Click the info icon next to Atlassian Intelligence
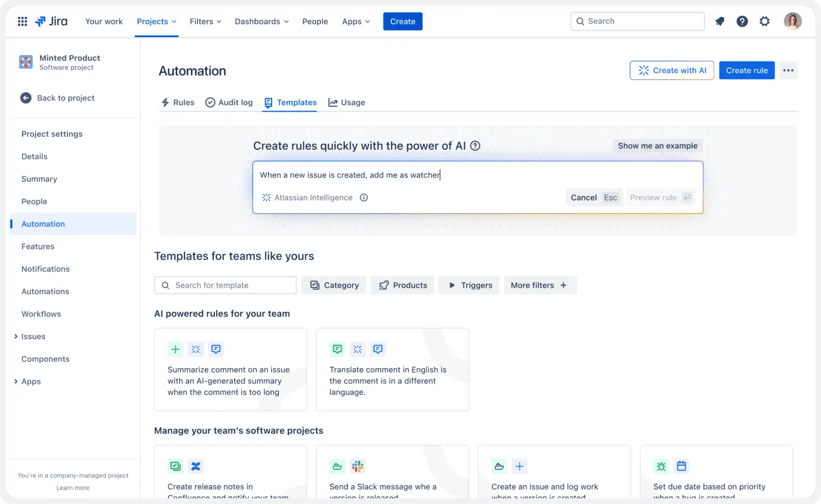Viewport: 821px width, 504px height. pos(364,198)
